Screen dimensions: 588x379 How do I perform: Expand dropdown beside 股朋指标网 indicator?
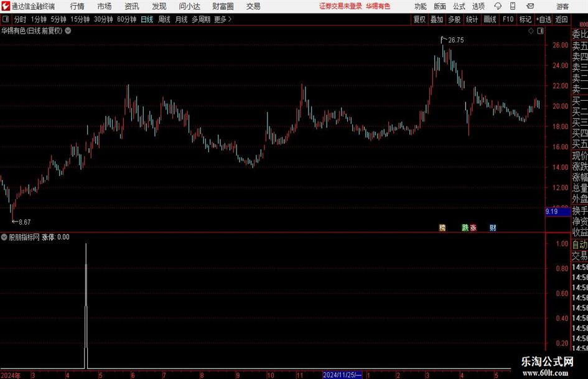(x=4, y=237)
